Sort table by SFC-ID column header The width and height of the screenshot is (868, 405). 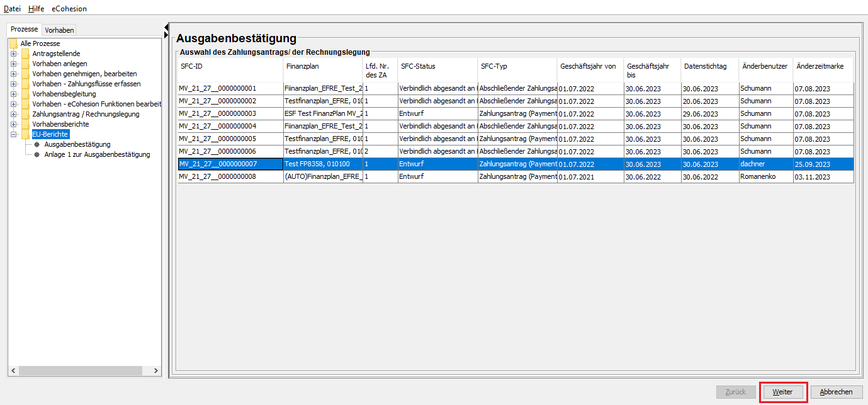coord(230,69)
